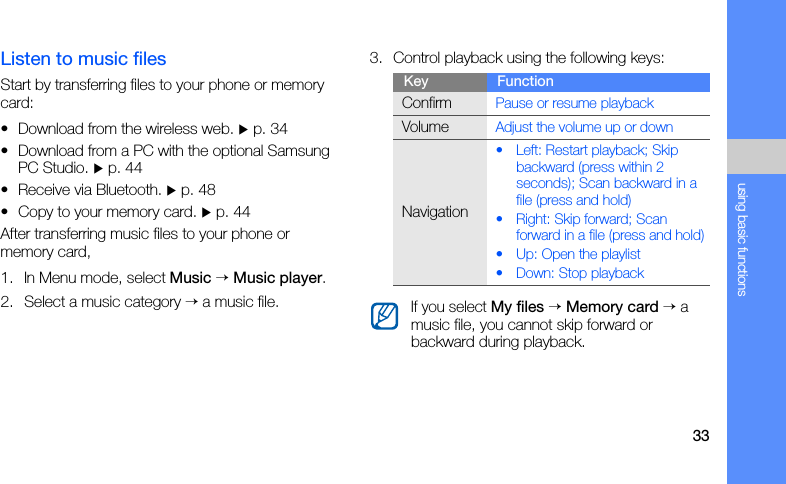Click the "Up: Open the playlist" bullet
The width and height of the screenshot is (786, 484).
pyautogui.click(x=578, y=254)
